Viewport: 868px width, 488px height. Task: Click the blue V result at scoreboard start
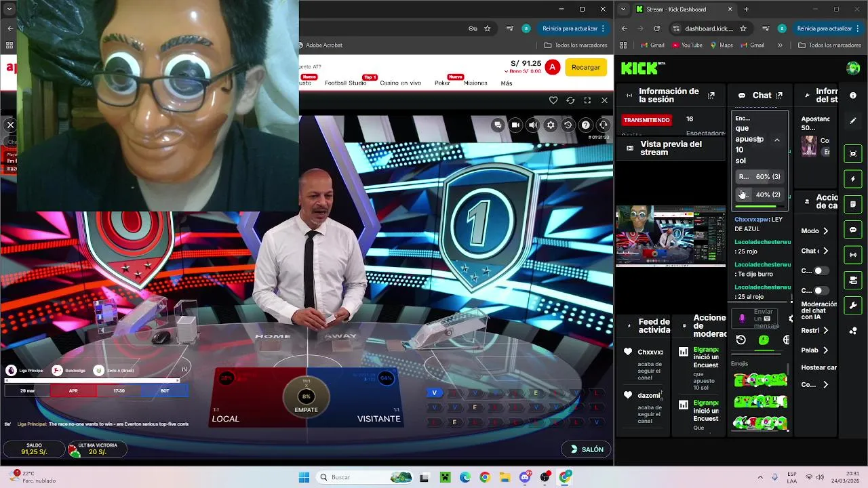click(x=434, y=392)
